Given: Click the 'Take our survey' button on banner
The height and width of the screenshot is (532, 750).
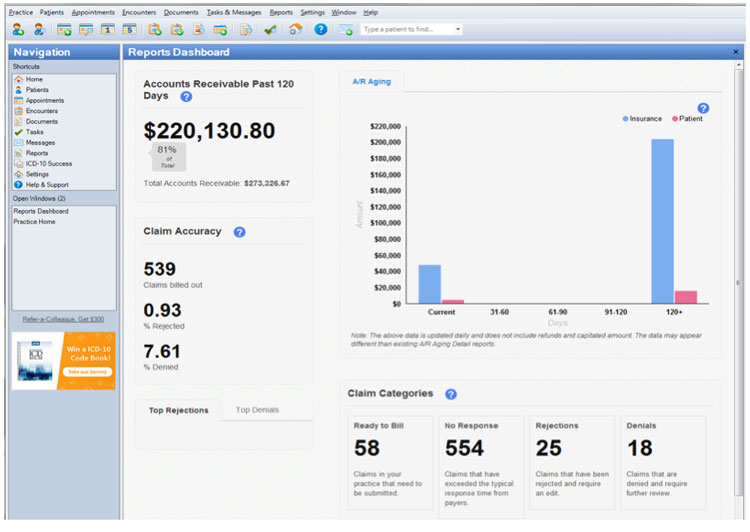Looking at the screenshot, I should (87, 372).
